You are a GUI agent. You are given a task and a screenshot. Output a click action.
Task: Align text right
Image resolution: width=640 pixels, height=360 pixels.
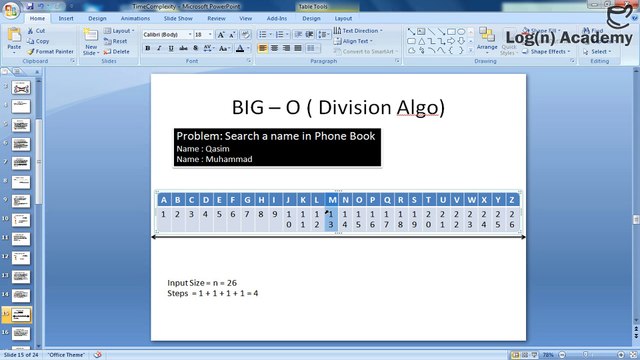pyautogui.click(x=286, y=49)
